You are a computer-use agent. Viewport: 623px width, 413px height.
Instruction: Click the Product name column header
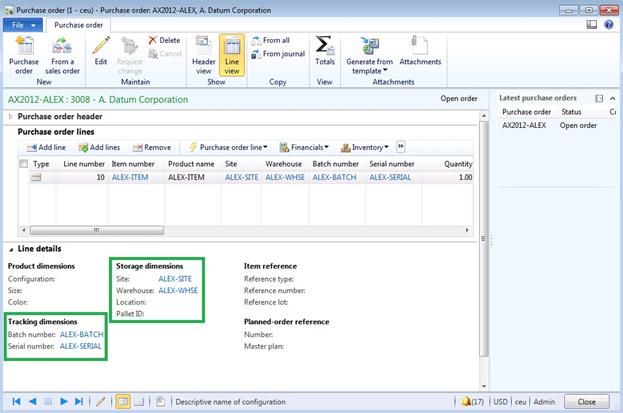pyautogui.click(x=191, y=164)
